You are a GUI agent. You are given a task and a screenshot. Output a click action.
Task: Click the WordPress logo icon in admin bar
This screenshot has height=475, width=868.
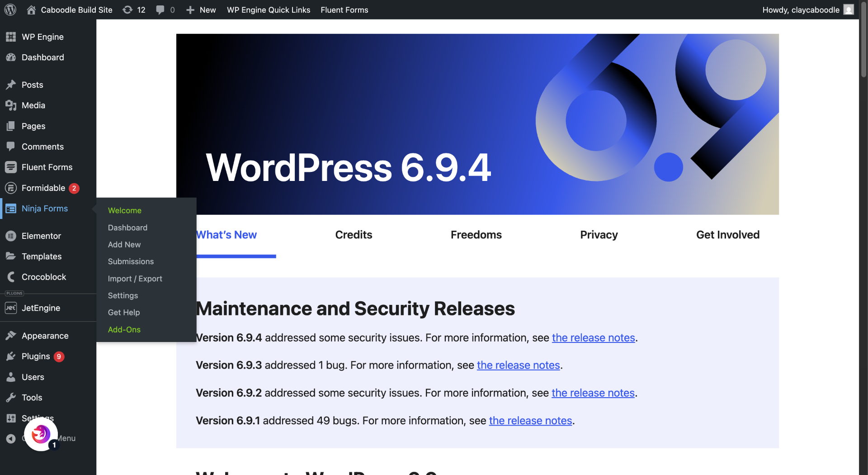[x=10, y=9]
